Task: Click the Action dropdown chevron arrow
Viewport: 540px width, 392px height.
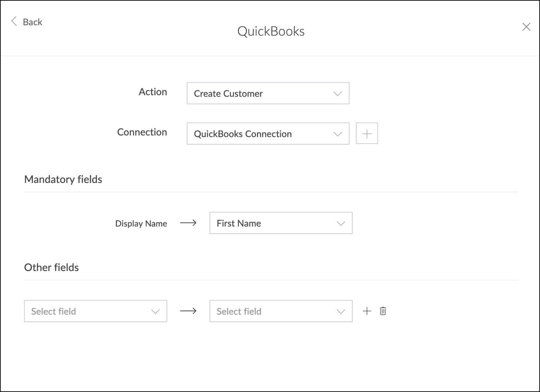Action: click(x=338, y=94)
